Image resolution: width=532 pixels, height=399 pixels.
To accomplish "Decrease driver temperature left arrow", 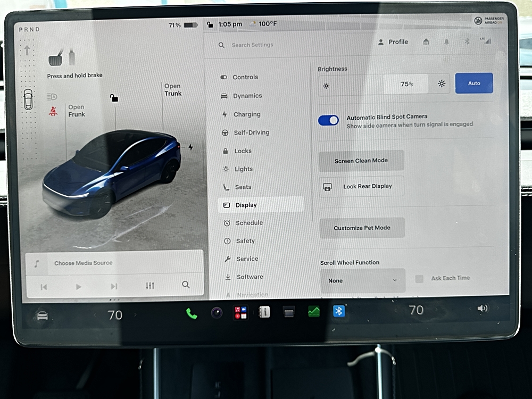I will point(95,315).
